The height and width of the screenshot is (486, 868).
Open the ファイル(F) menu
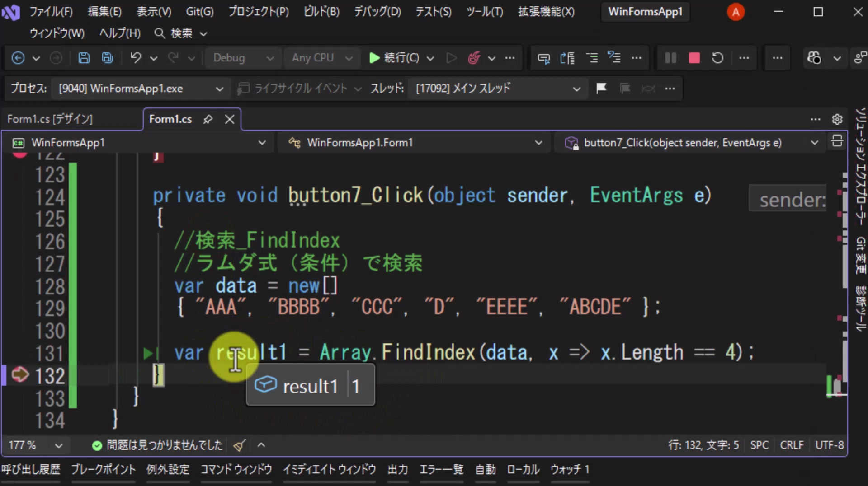click(51, 12)
